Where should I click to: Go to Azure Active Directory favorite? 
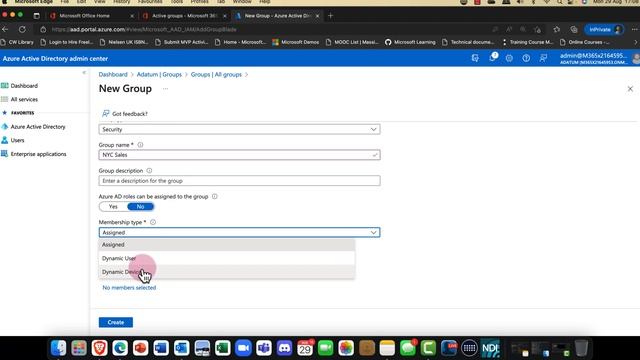[x=38, y=127]
